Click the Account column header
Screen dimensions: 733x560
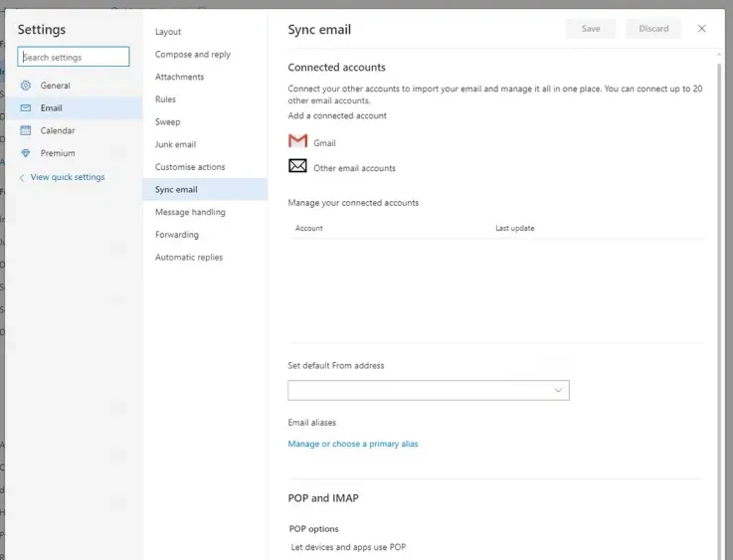[x=309, y=228]
